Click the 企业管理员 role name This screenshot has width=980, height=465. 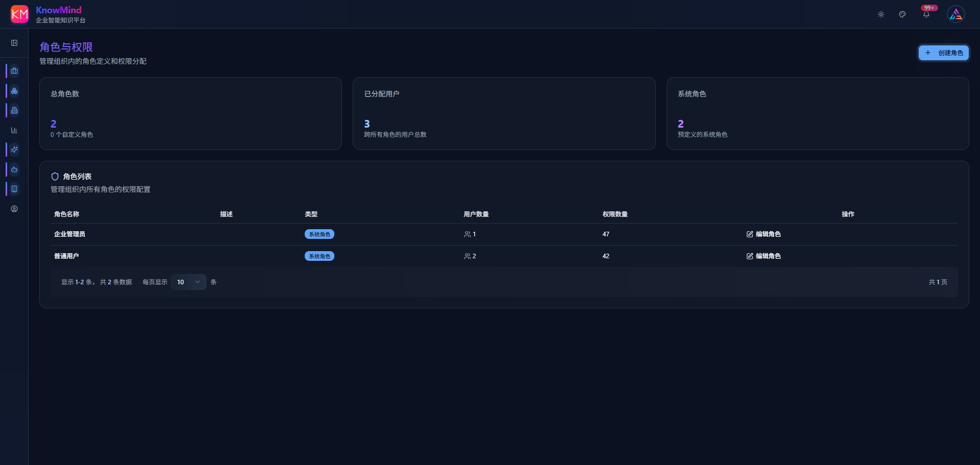pyautogui.click(x=69, y=234)
